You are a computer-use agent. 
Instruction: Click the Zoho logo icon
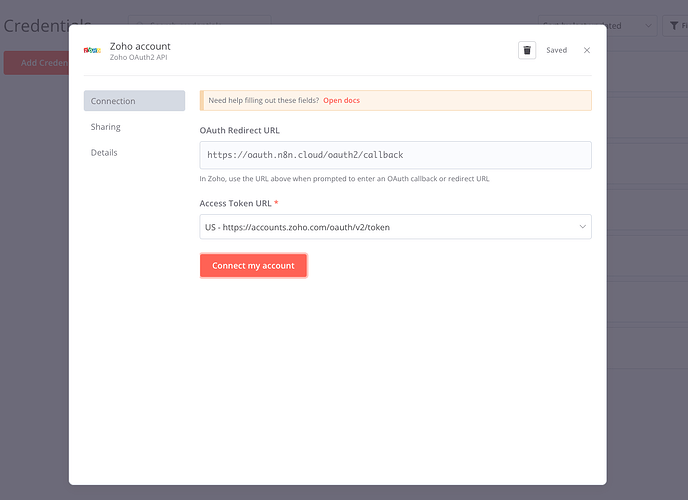pyautogui.click(x=92, y=50)
